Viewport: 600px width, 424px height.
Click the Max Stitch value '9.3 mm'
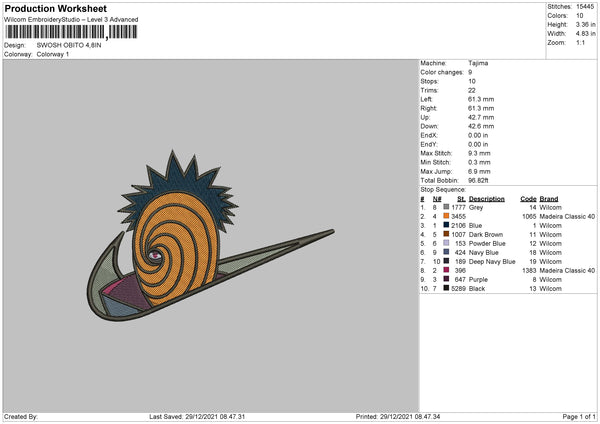[x=479, y=153]
